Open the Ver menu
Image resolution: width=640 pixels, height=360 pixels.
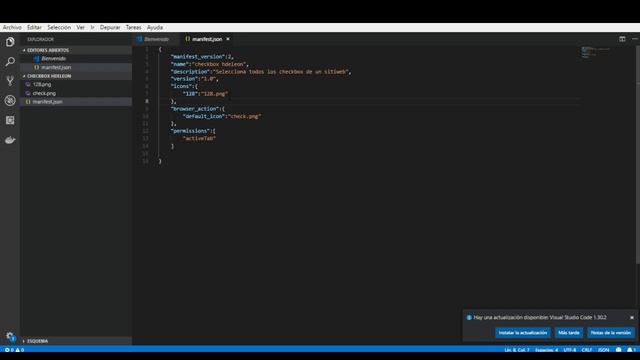tap(80, 27)
